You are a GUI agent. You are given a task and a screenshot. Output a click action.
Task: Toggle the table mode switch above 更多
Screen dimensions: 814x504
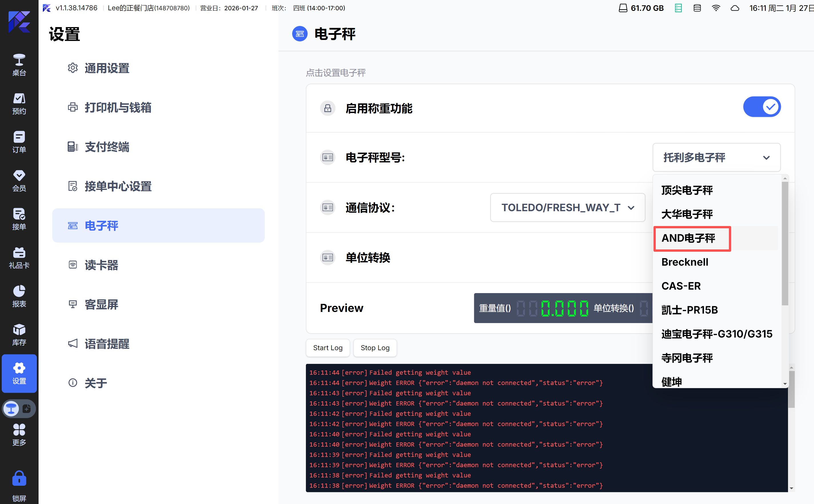pyautogui.click(x=19, y=408)
